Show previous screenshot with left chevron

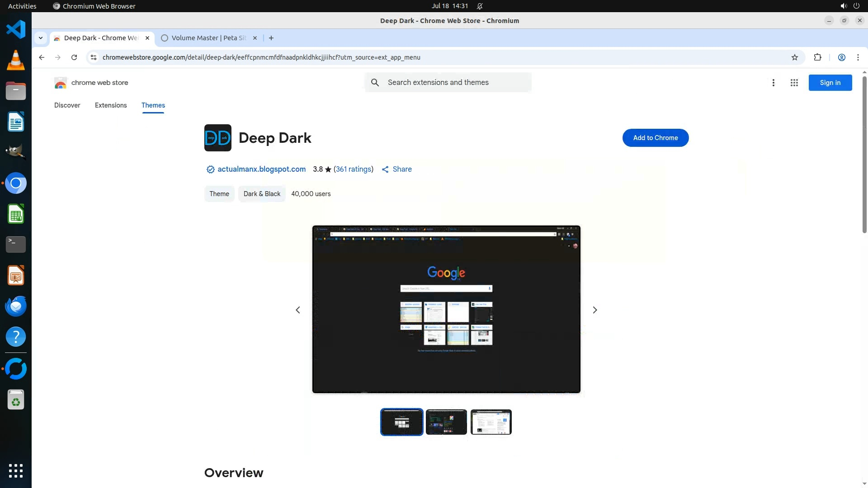[298, 310]
